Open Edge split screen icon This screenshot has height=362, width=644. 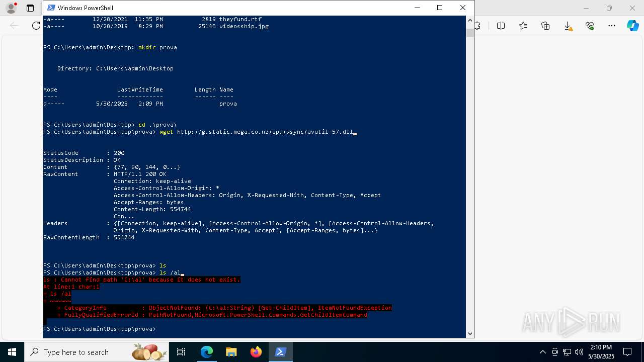pyautogui.click(x=501, y=26)
